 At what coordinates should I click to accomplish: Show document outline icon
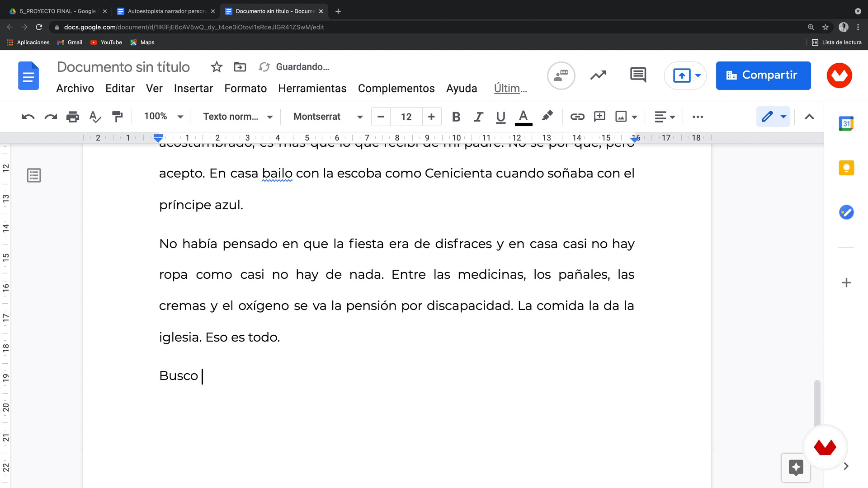click(34, 175)
